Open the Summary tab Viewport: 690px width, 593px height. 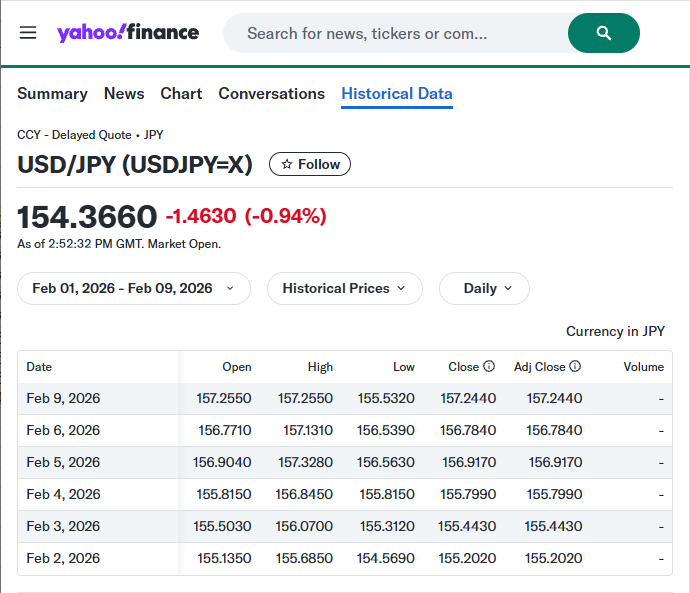pyautogui.click(x=52, y=94)
